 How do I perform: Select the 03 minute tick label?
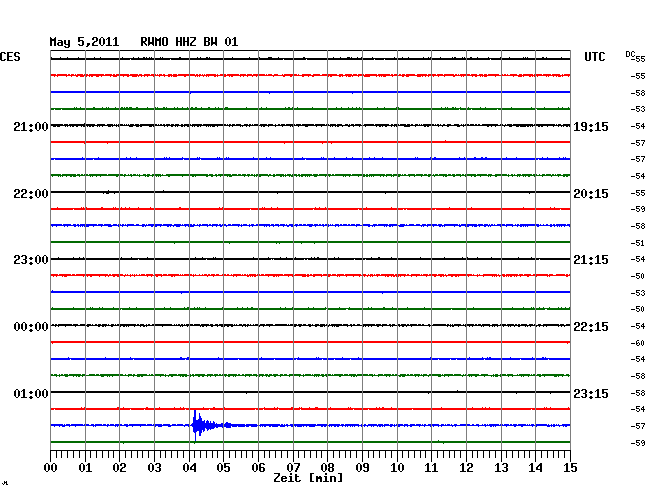(154, 468)
